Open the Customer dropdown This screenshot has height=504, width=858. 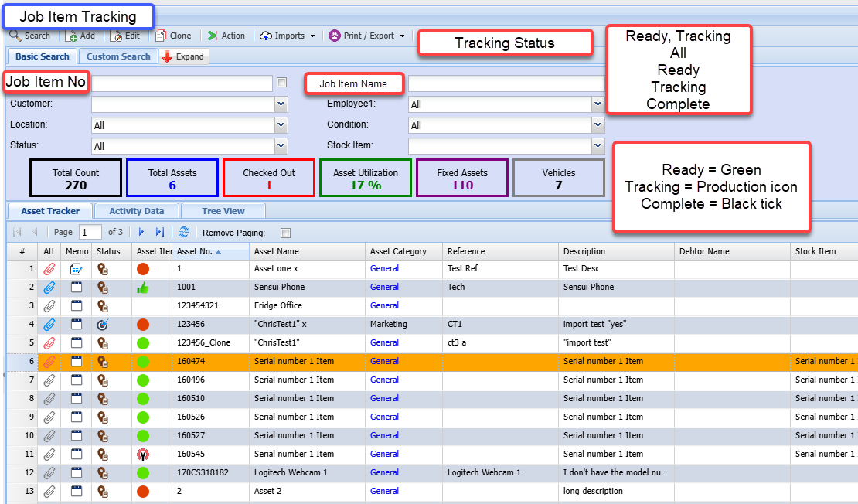click(x=281, y=104)
